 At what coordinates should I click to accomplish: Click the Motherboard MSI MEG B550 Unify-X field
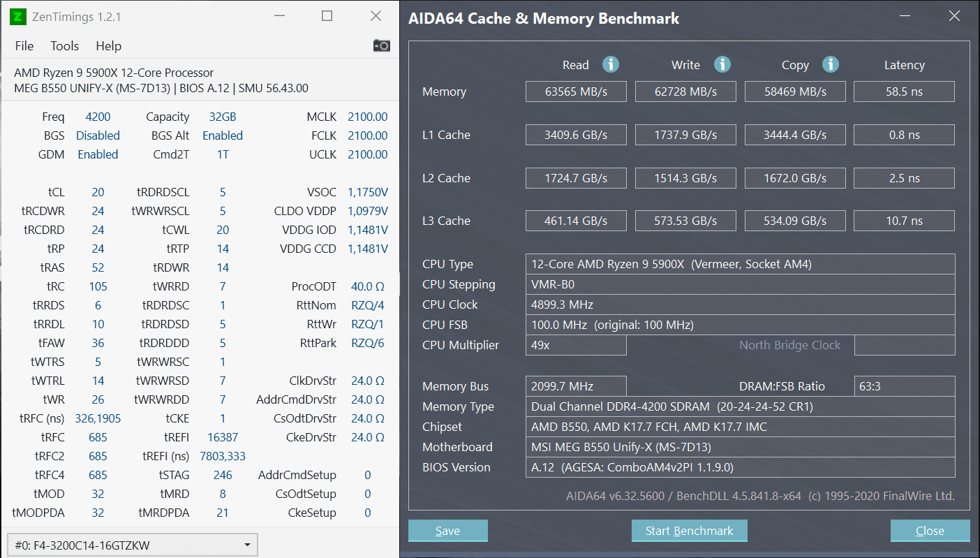tap(740, 447)
